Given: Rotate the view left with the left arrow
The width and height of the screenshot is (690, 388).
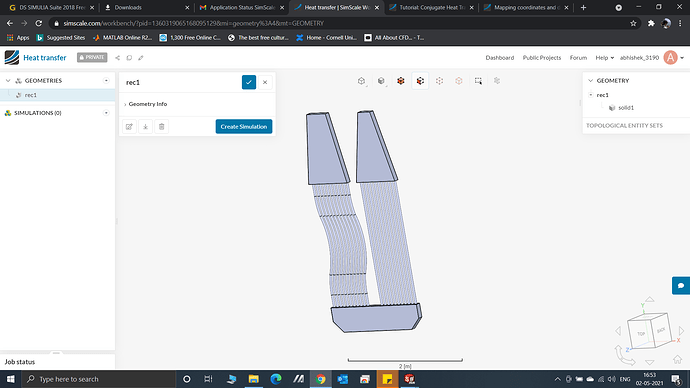Looking at the screenshot, I should point(618,331).
